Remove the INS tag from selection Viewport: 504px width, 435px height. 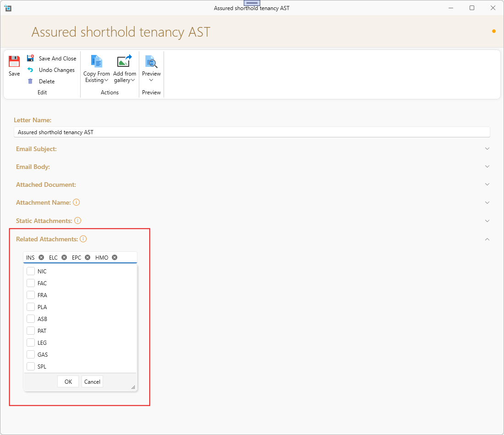coord(41,258)
